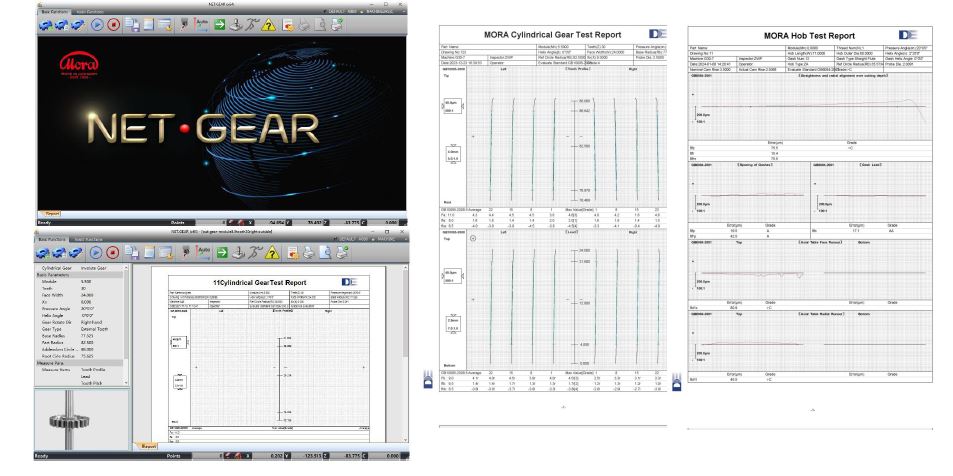Select the Helix Angle parameter row
The height and width of the screenshot is (476, 953).
coord(79,316)
